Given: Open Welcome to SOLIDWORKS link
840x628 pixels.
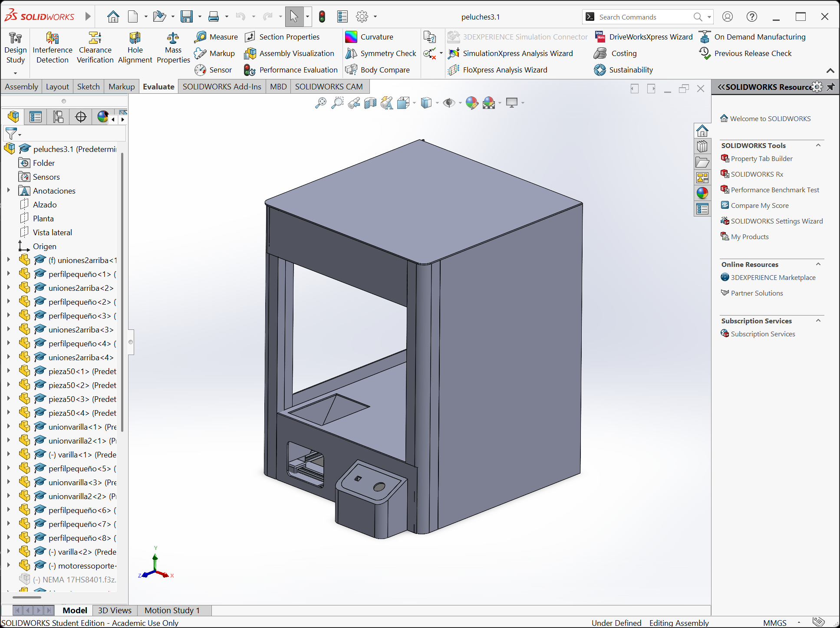Looking at the screenshot, I should [x=765, y=118].
